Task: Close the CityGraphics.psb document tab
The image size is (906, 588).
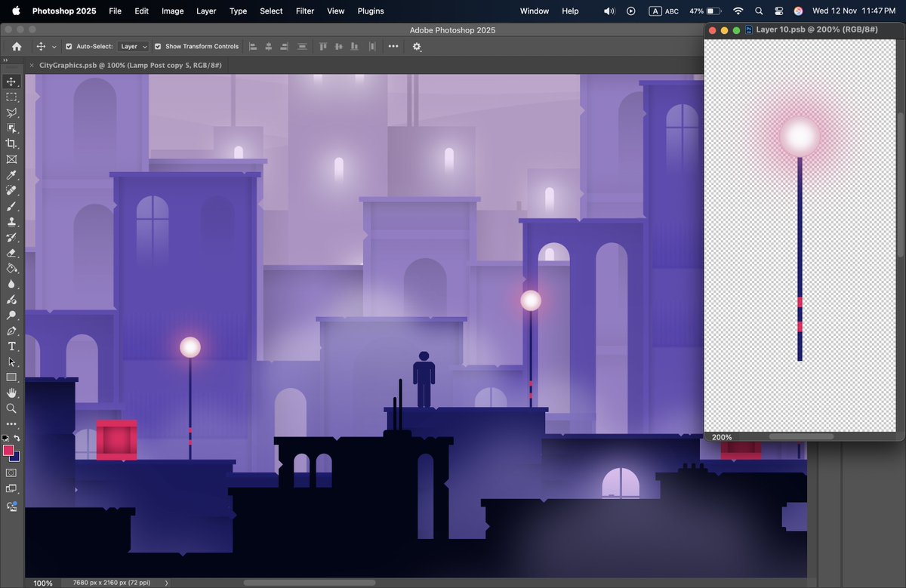Action: tap(31, 66)
